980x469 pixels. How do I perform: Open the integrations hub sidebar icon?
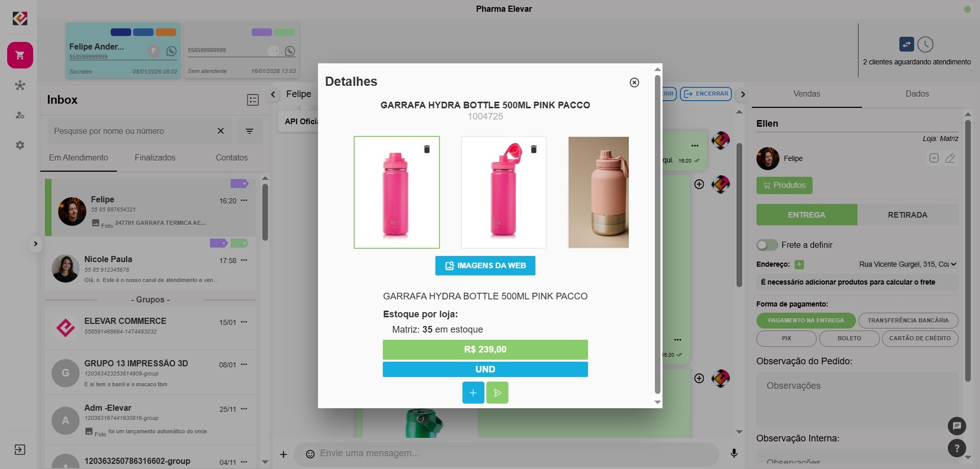point(20,85)
